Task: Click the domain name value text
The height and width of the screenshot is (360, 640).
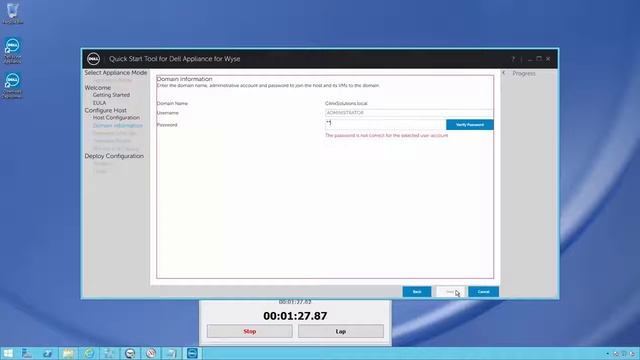Action: pyautogui.click(x=346, y=103)
